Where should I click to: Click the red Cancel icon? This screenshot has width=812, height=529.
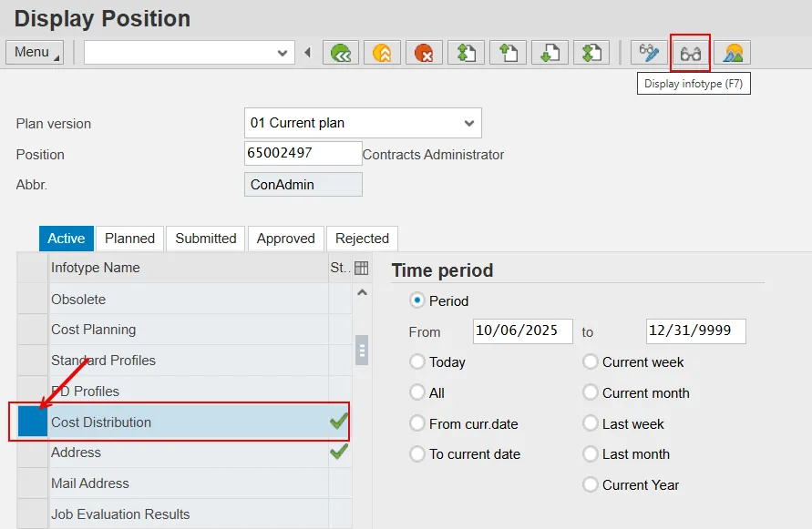[x=424, y=53]
